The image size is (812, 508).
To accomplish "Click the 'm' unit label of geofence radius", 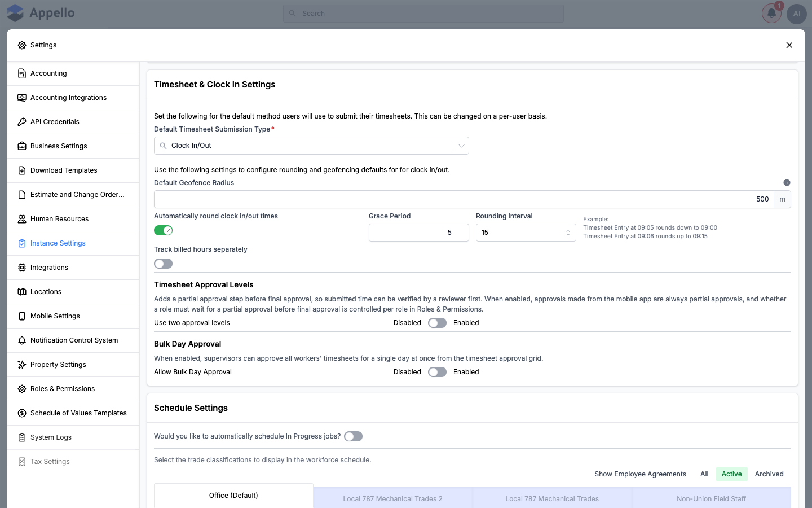I will click(782, 199).
